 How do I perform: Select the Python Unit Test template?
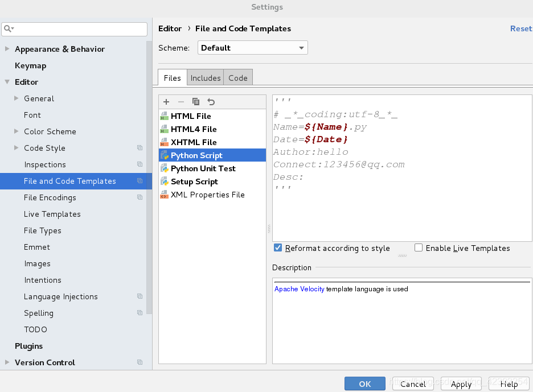pos(212,168)
